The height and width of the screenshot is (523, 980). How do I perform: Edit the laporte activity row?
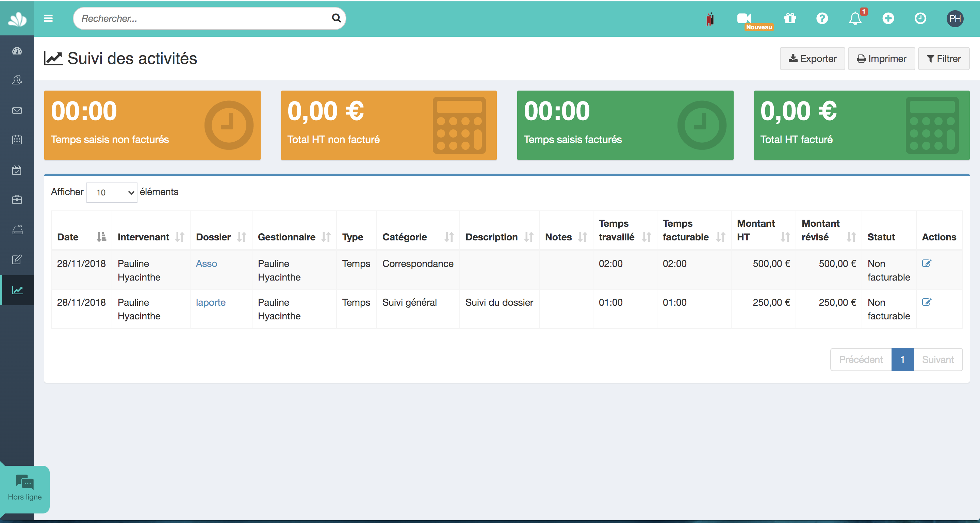tap(926, 302)
